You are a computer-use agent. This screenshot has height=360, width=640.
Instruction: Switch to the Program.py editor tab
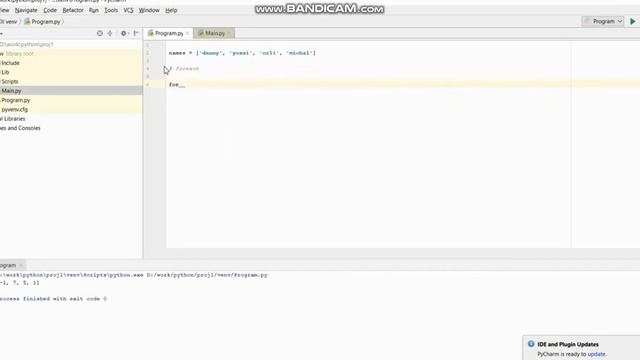(x=169, y=33)
